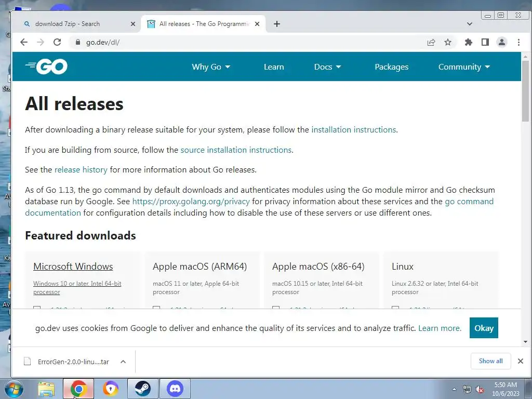Close the All releases tab
The height and width of the screenshot is (399, 532).
[x=257, y=24]
